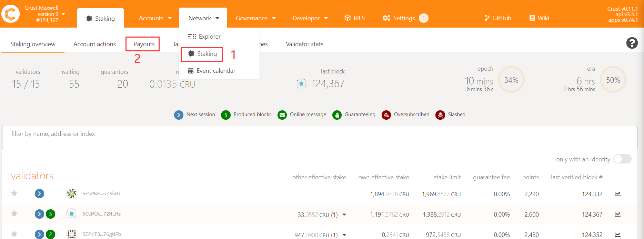Viewport: 644px width, 239px height.
Task: Open the help question mark icon
Action: click(632, 43)
